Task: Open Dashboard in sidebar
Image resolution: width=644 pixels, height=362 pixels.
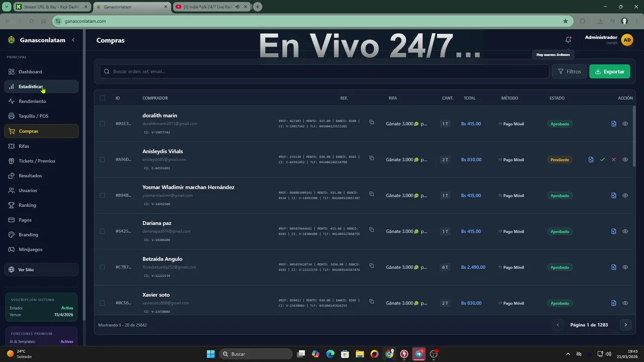Action: pos(41,72)
